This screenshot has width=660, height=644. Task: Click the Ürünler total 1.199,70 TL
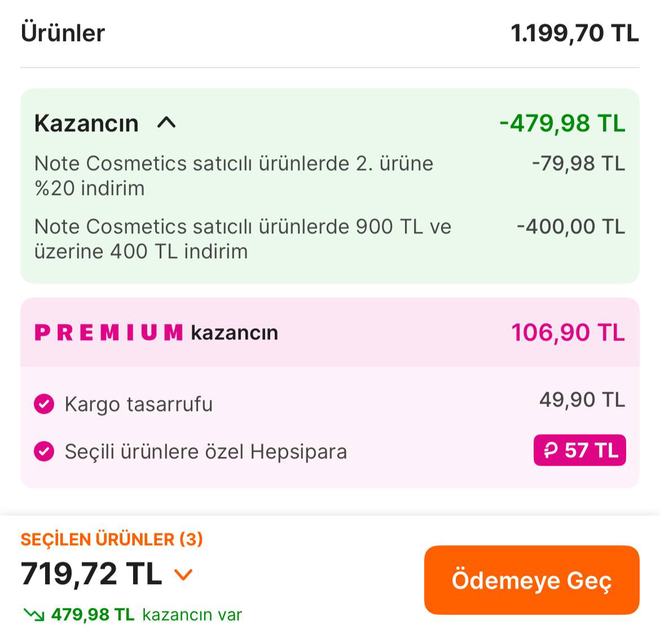(x=574, y=33)
